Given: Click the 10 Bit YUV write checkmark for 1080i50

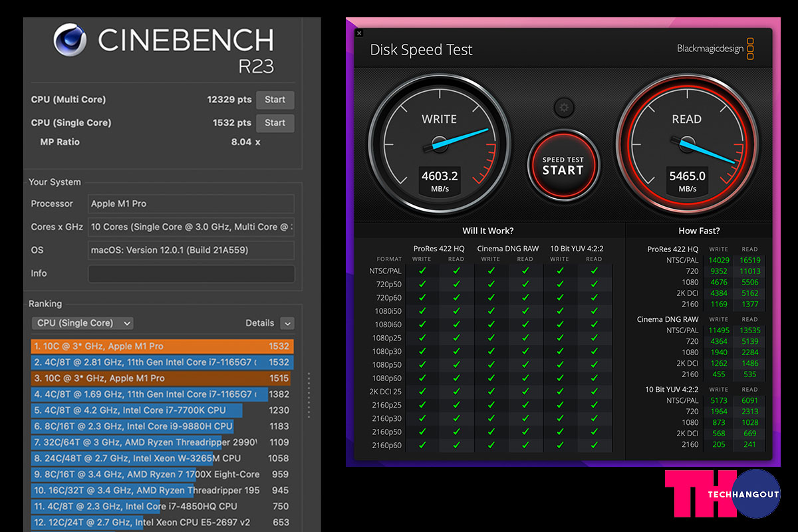Looking at the screenshot, I should coord(560,311).
